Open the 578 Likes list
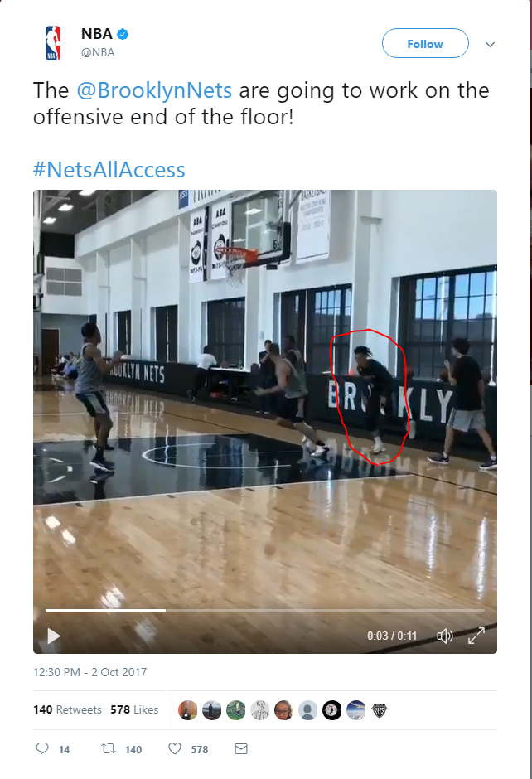Viewport: 532px width, 779px height. 134,709
